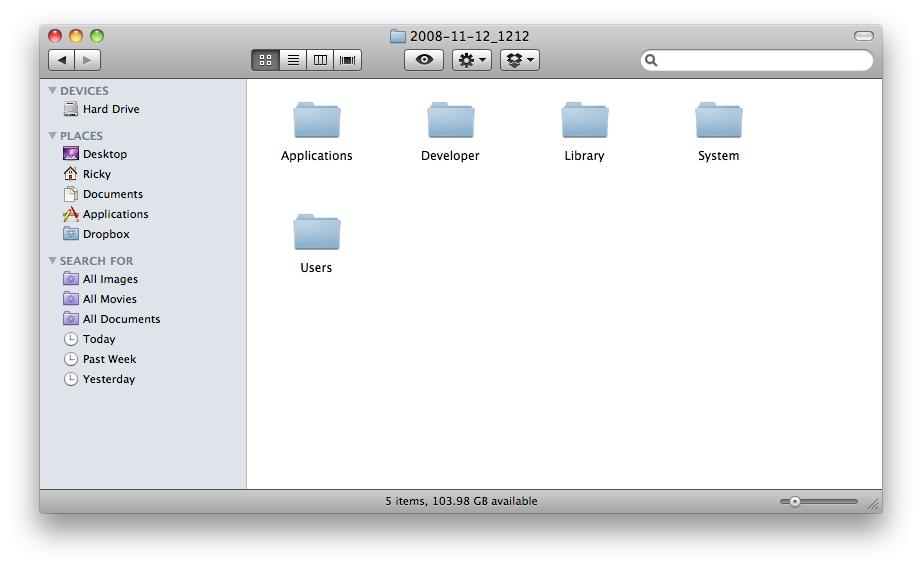Close the Finder window with red button
The width and height of the screenshot is (922, 568).
click(x=55, y=36)
